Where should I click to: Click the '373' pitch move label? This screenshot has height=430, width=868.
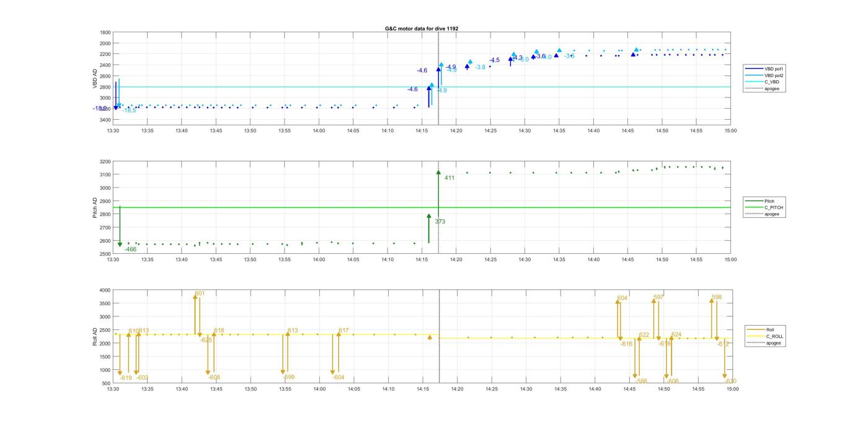click(x=440, y=222)
